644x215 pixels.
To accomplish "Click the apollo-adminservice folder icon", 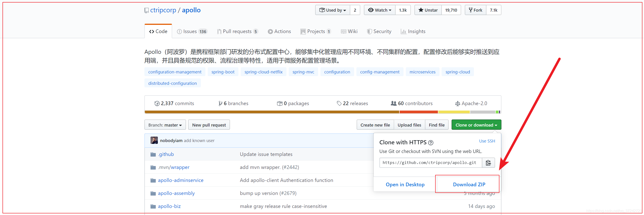I will click(153, 181).
